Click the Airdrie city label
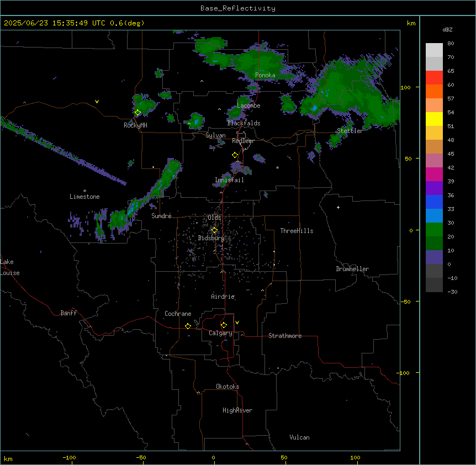 [x=223, y=297]
